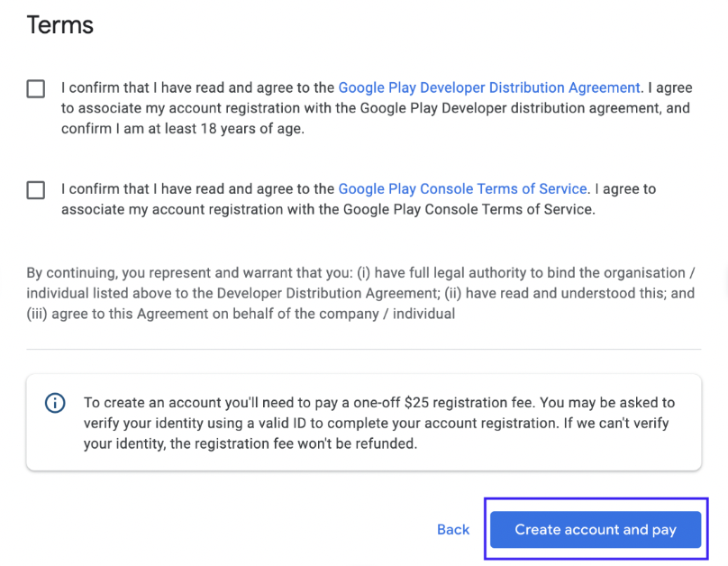The image size is (728, 566).
Task: Click the 'By continuing, you represent' paragraph
Action: (x=360, y=293)
